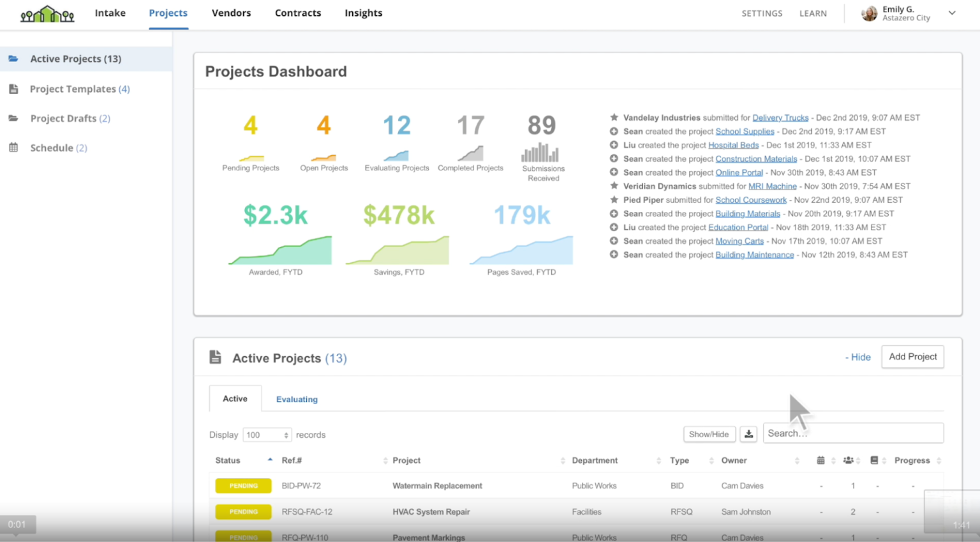The width and height of the screenshot is (980, 542).
Task: Open the Delivery Trucks project link
Action: click(x=780, y=117)
